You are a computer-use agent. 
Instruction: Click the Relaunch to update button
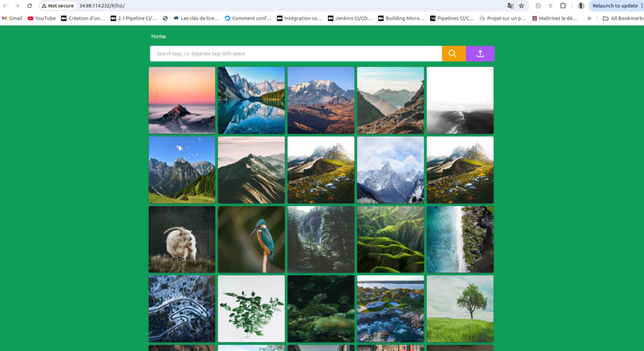(x=615, y=6)
